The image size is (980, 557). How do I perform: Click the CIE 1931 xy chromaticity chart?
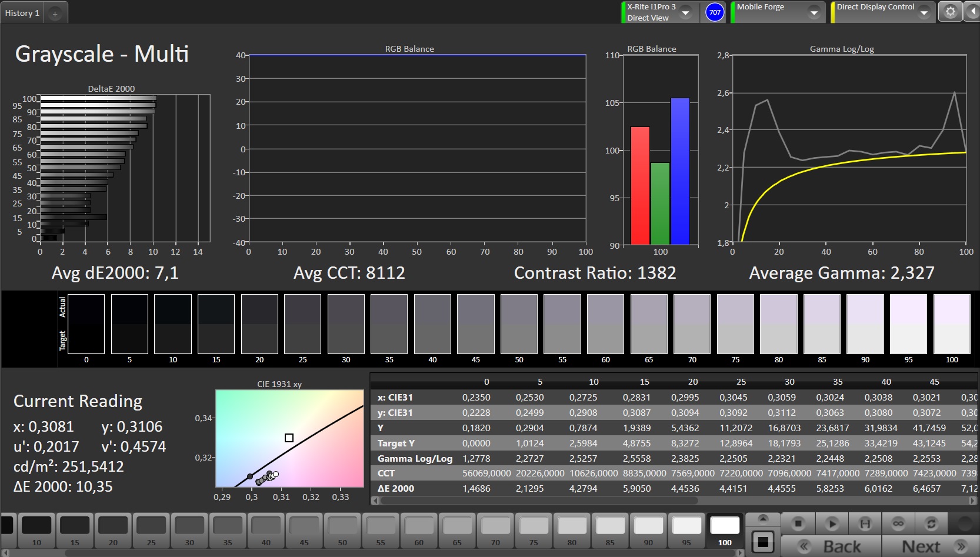(289, 438)
